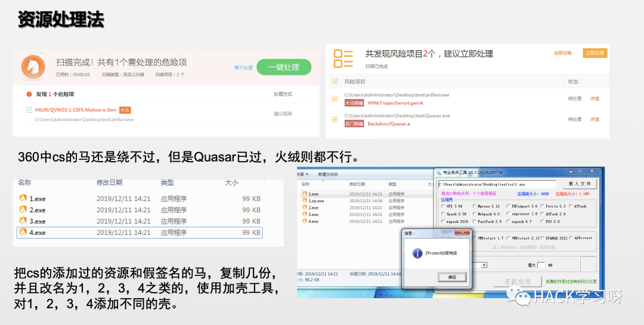Click the orange checklist icon in Huorong results
The width and height of the screenshot is (644, 325).
coord(343,58)
